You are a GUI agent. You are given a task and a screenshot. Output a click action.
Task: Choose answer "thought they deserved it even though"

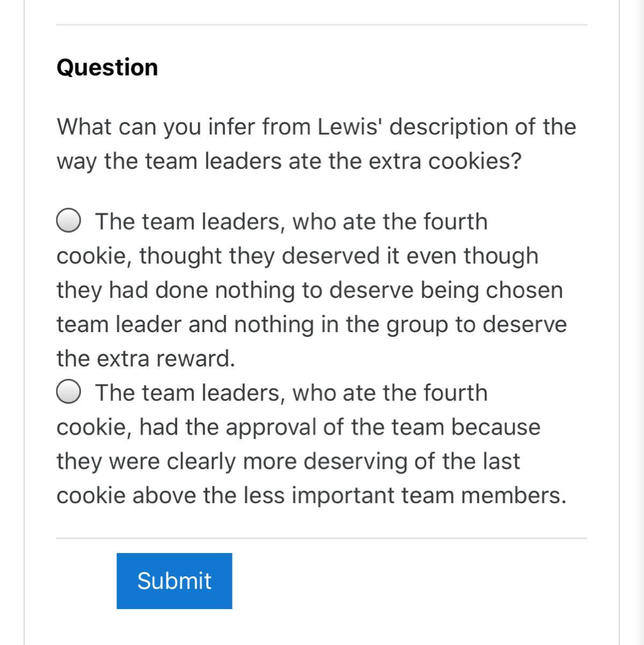(x=297, y=256)
